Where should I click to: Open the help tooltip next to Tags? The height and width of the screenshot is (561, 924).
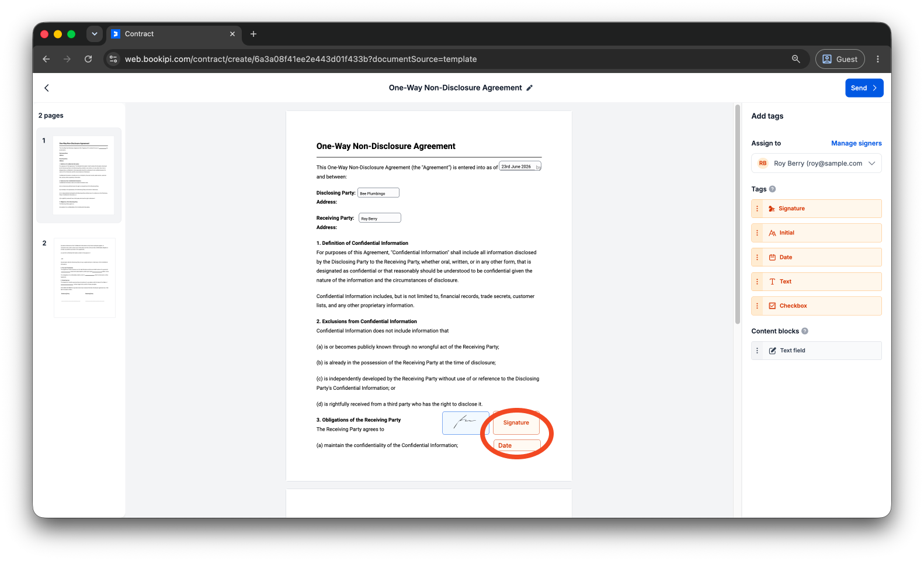772,189
